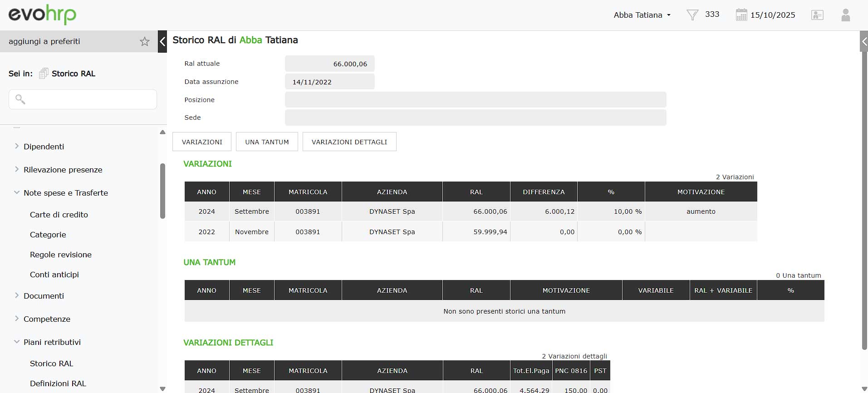The image size is (868, 393).
Task: Click the ID card icon in header
Action: pyautogui.click(x=817, y=15)
